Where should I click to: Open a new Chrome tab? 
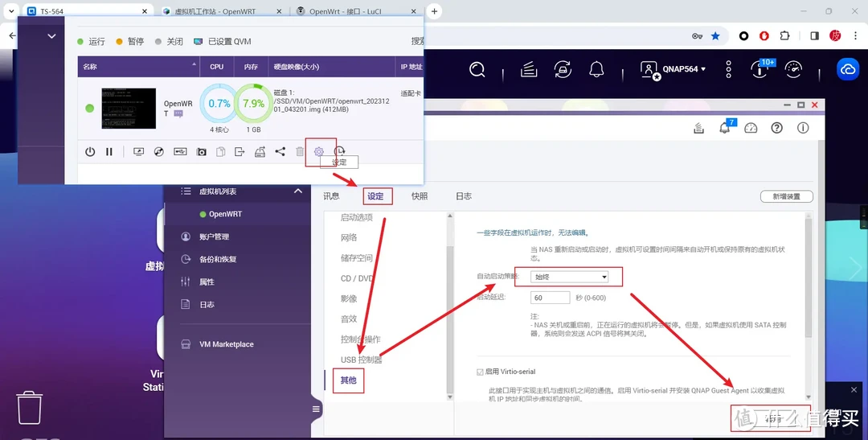click(435, 11)
